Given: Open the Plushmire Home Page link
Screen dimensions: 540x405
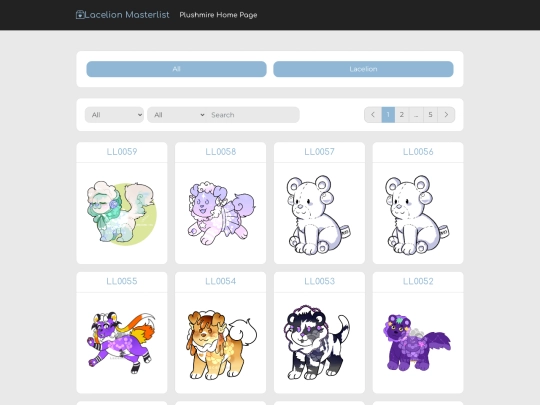Looking at the screenshot, I should (x=218, y=15).
